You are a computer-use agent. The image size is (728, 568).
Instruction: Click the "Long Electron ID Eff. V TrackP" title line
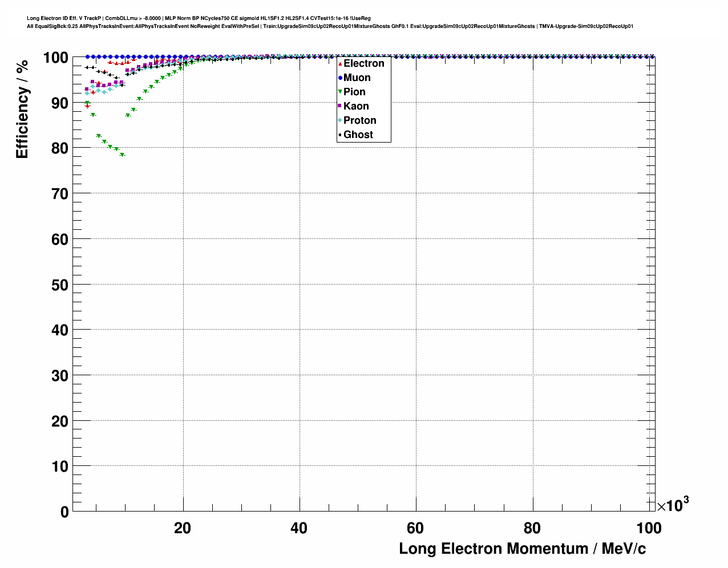[x=199, y=18]
